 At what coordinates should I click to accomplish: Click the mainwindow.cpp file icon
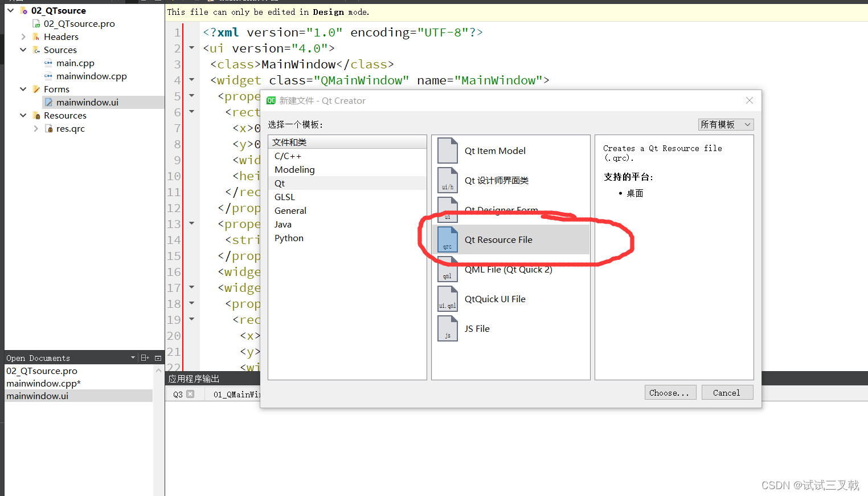pos(48,76)
